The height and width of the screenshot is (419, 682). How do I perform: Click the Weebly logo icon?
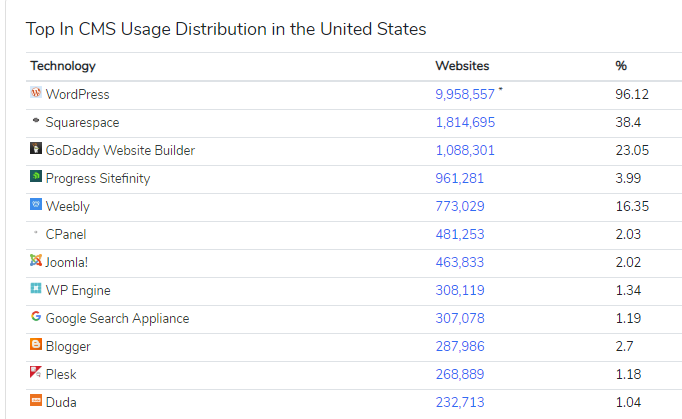point(36,204)
